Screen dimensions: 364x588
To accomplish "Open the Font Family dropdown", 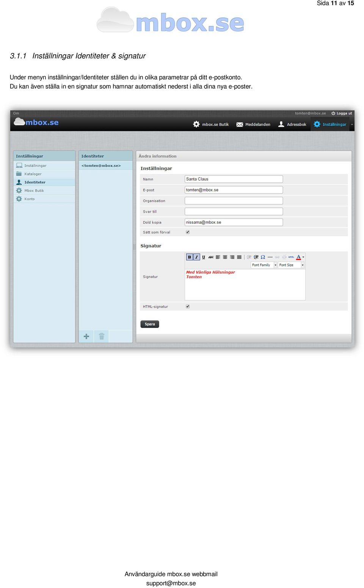I will point(264,265).
